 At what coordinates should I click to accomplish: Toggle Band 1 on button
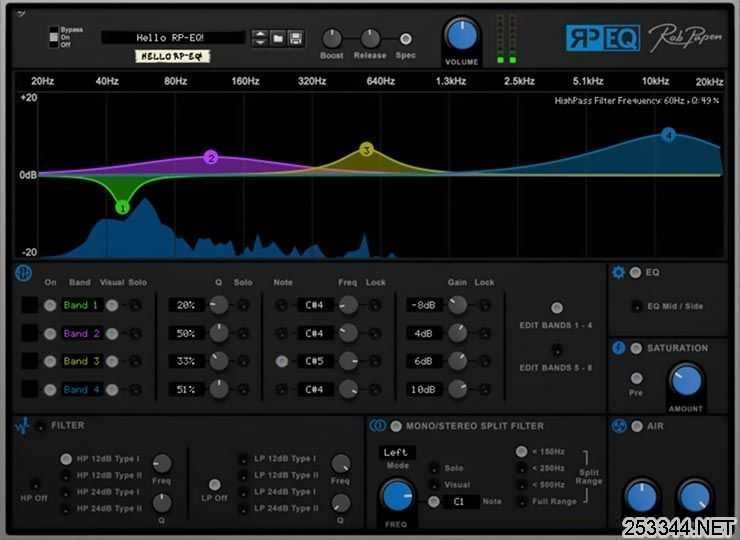(50, 305)
